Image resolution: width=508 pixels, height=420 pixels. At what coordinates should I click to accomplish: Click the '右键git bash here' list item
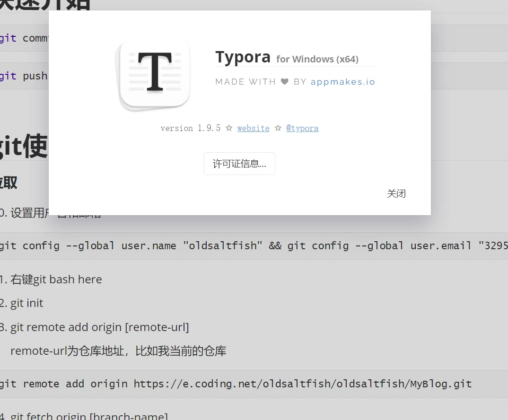pos(56,280)
